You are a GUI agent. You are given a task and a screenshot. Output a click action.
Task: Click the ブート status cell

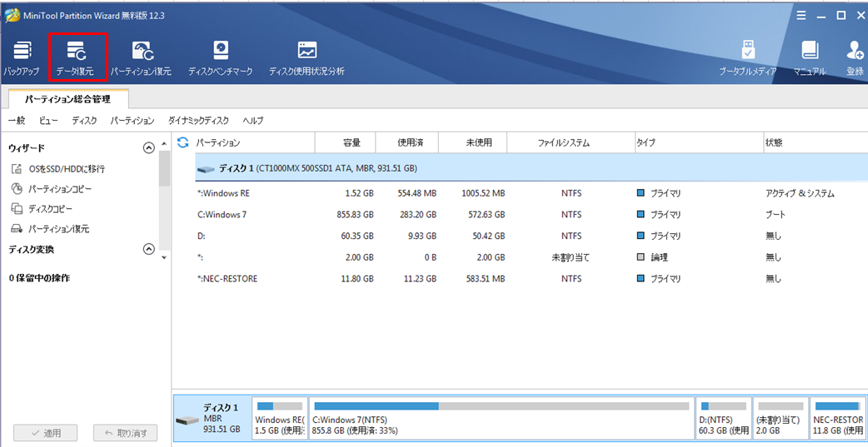(x=776, y=214)
